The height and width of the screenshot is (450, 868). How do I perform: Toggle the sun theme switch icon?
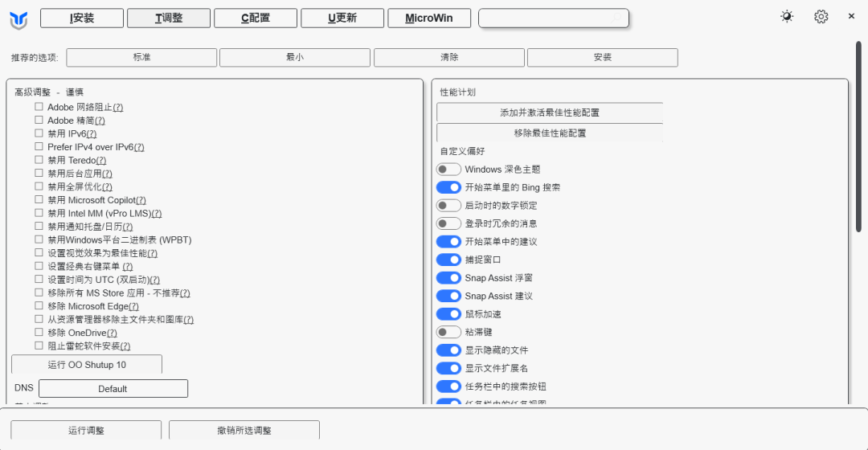point(787,17)
